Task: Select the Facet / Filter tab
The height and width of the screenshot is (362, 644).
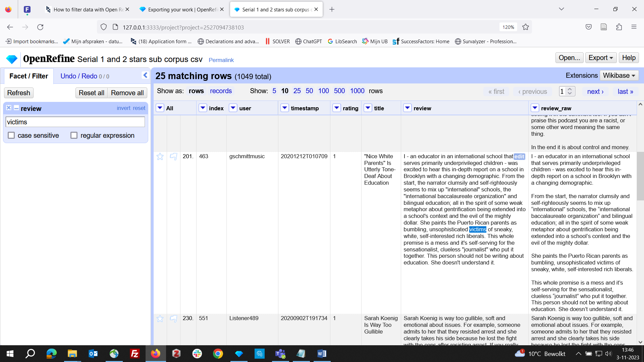Action: coord(29,76)
